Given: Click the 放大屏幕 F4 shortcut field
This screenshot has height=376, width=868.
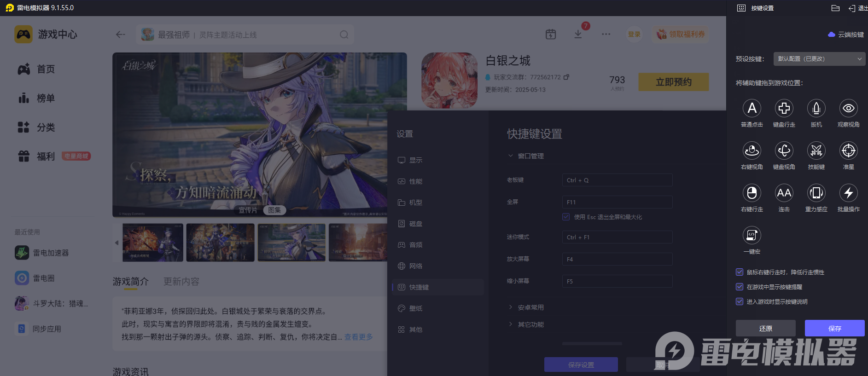Looking at the screenshot, I should tap(618, 259).
